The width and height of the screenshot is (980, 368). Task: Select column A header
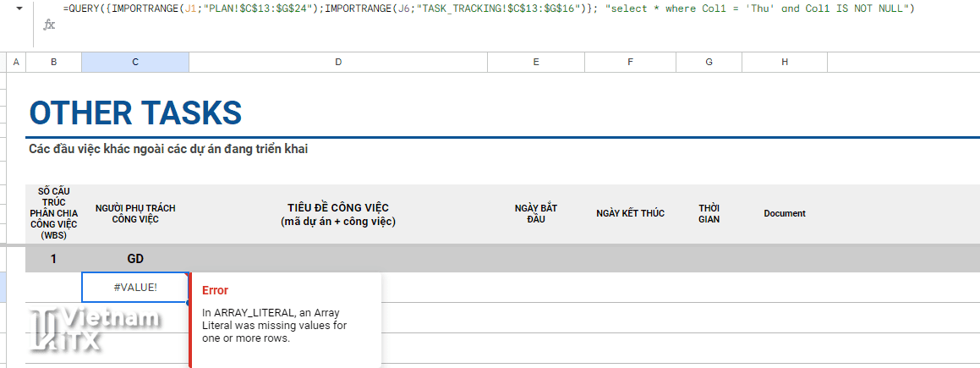pos(15,63)
